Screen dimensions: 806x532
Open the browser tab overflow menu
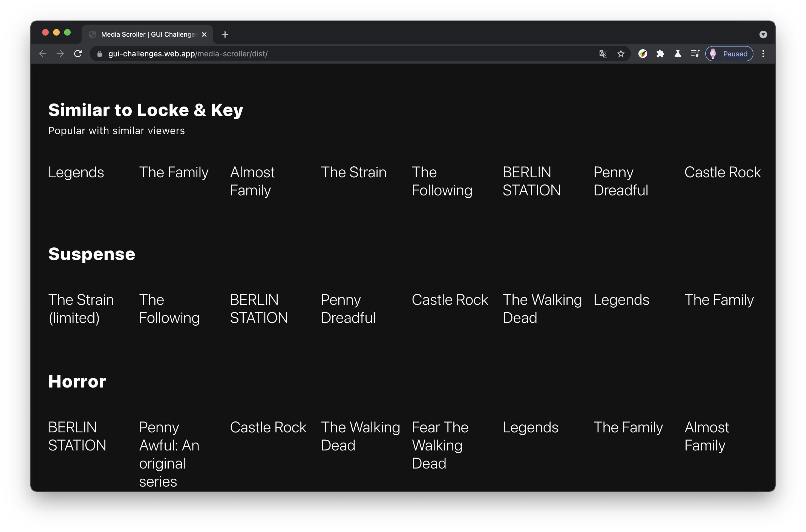point(763,34)
